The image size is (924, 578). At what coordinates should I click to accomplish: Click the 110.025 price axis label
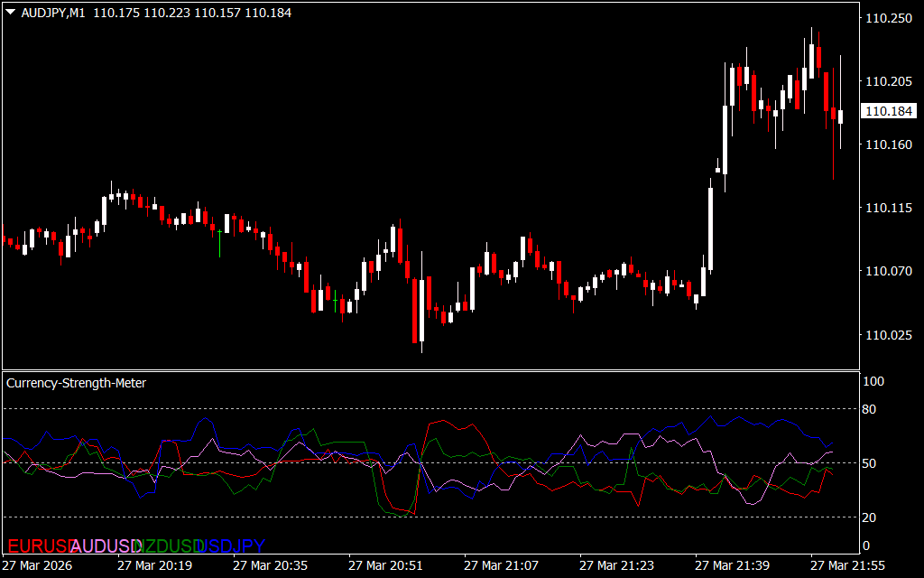coord(888,335)
